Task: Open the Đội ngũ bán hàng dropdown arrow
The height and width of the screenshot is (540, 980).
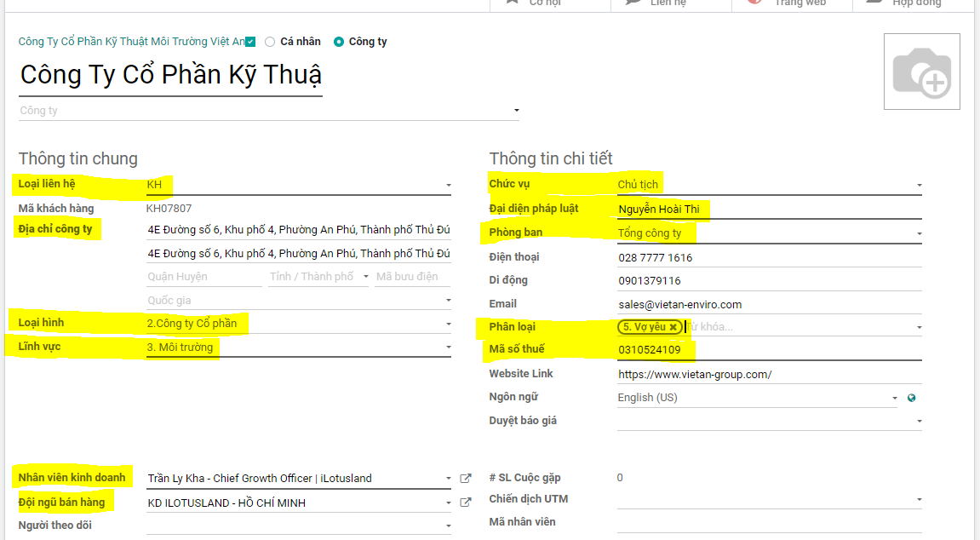Action: coord(449,503)
